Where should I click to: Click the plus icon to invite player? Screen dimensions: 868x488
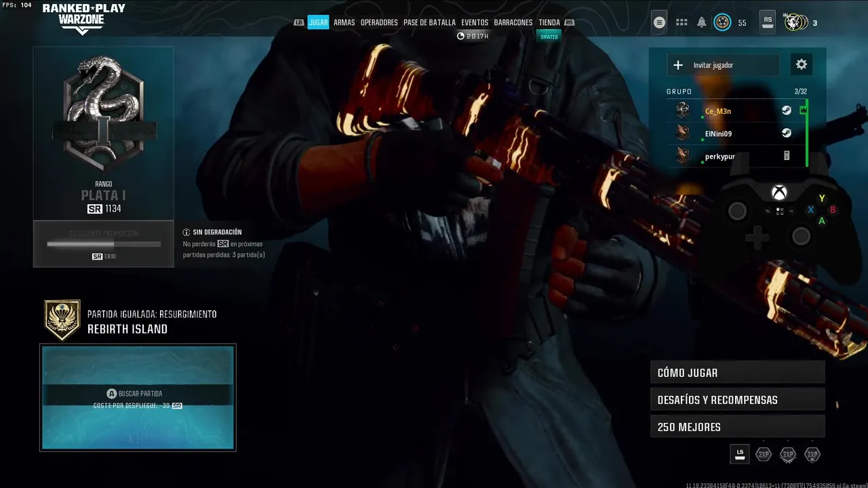tap(678, 65)
